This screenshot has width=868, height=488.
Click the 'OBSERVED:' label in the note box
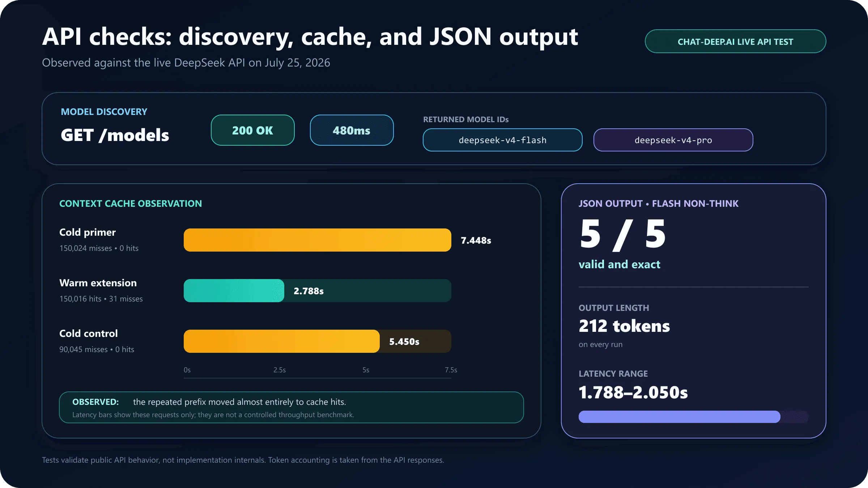tap(95, 402)
